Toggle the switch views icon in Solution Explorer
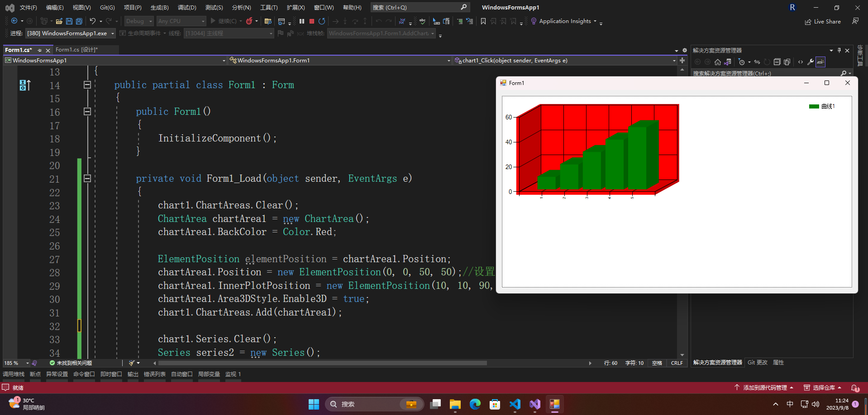Screen dimensions: 868x415 pyautogui.click(x=728, y=62)
